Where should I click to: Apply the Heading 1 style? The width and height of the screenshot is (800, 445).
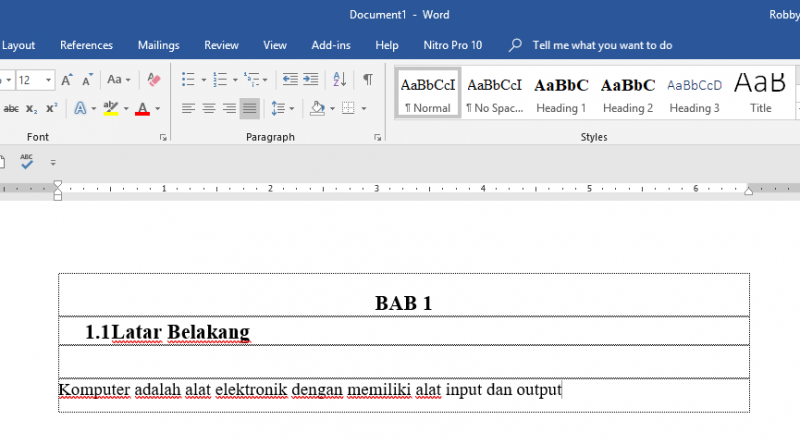click(x=561, y=93)
